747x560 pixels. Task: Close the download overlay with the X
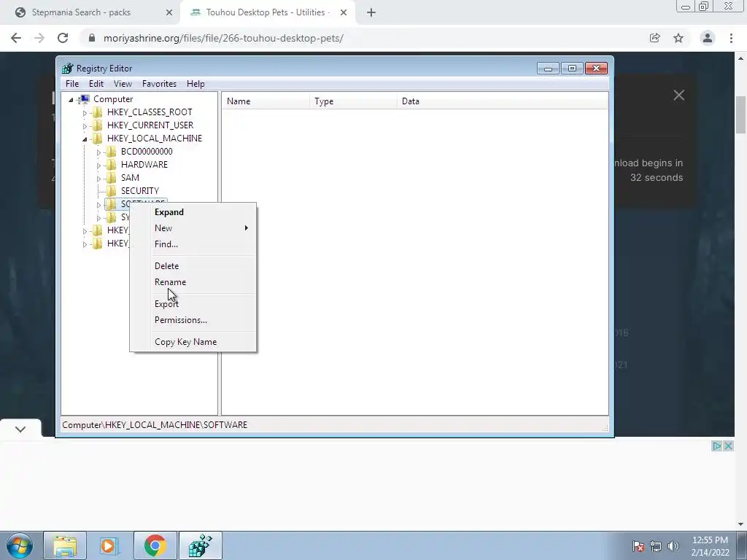click(679, 96)
